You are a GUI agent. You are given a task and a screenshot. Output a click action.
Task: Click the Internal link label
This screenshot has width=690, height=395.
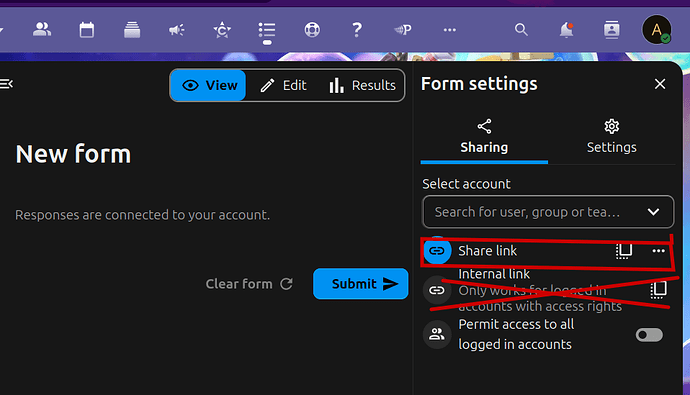[x=494, y=274]
